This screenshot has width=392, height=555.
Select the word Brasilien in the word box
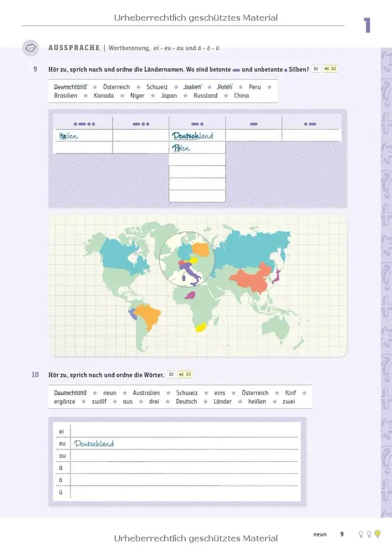pos(66,95)
